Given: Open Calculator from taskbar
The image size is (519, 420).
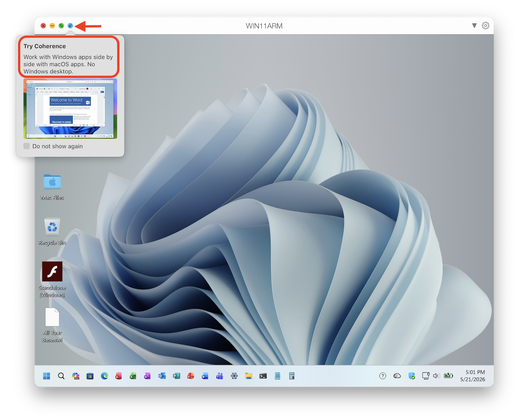Looking at the screenshot, I should 292,376.
